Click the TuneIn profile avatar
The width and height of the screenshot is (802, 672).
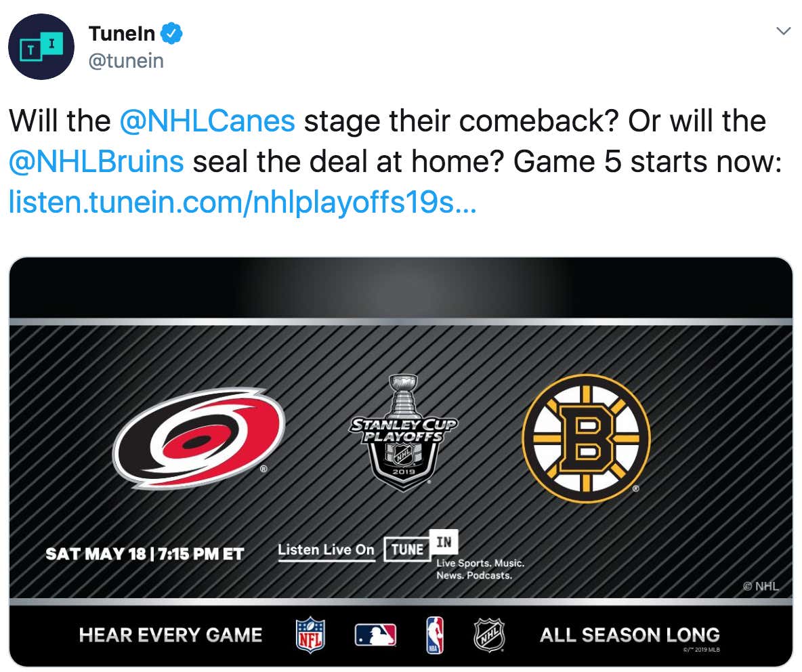(41, 47)
